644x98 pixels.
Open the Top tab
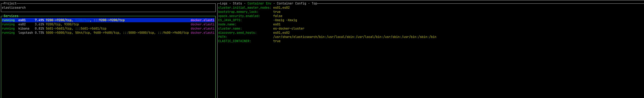click(x=314, y=4)
